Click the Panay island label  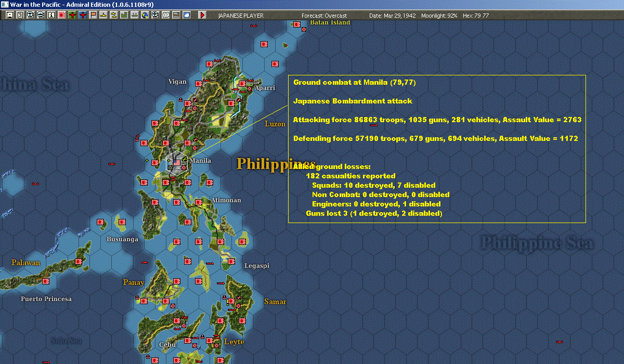click(134, 282)
